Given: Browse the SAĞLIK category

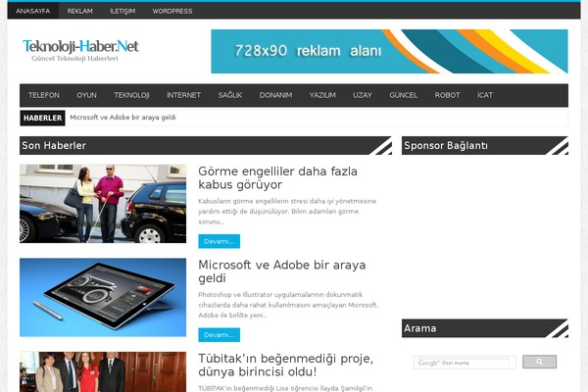Looking at the screenshot, I should point(230,95).
